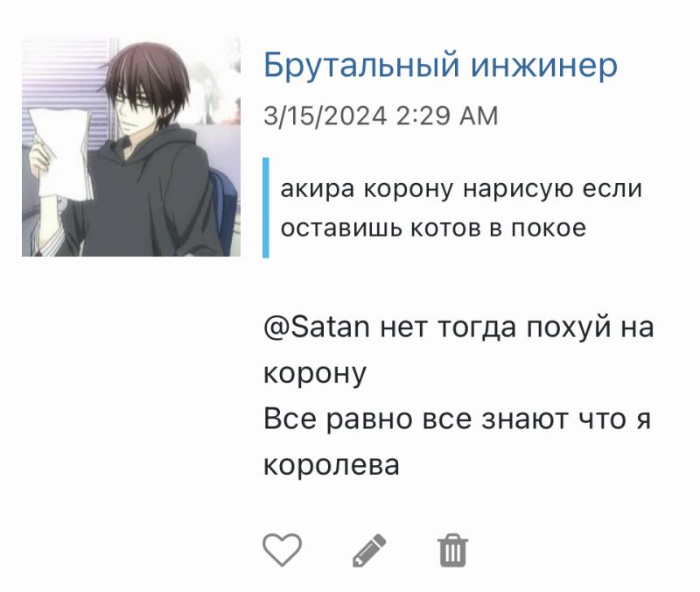Image resolution: width=700 pixels, height=592 pixels.
Task: Click the word 'инжинер' in the username
Action: pyautogui.click(x=544, y=65)
